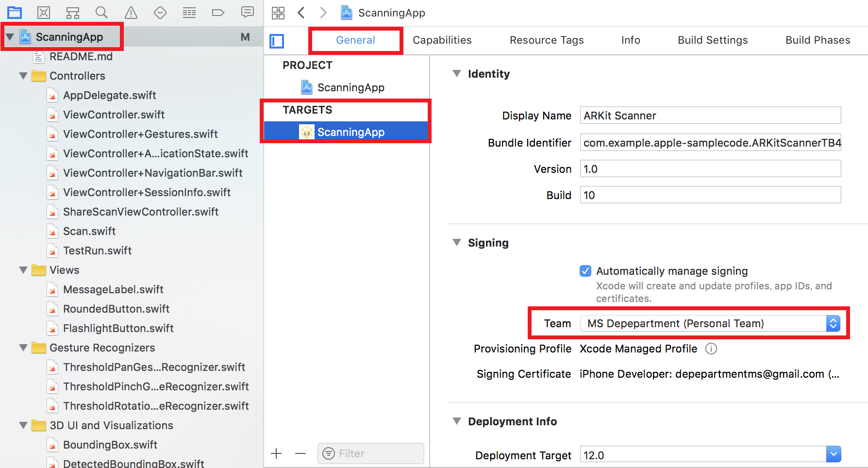Collapse the Identity section

(x=457, y=73)
